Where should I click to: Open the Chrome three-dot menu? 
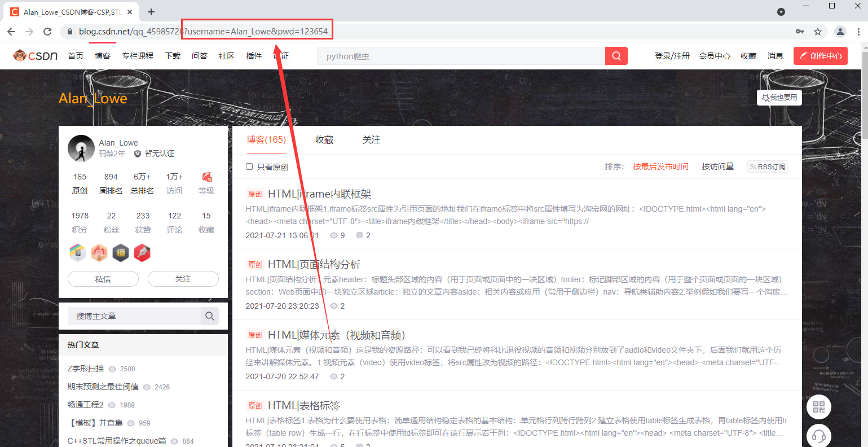point(858,32)
